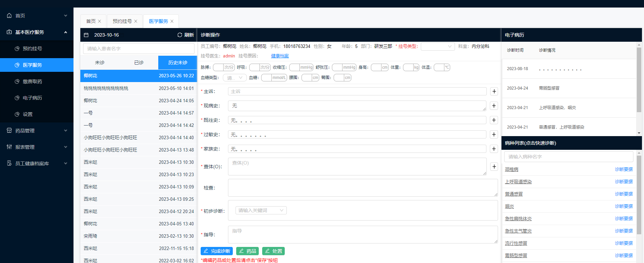Focus the 请输入病种名字 search field

[568, 157]
